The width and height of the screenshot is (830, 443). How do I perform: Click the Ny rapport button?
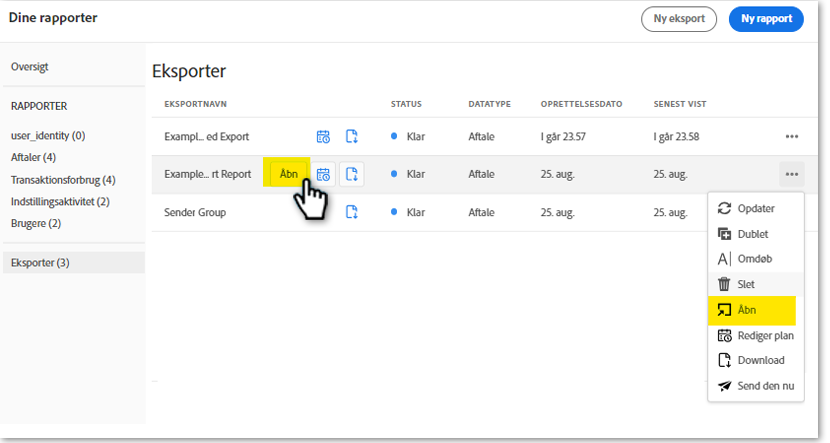(x=765, y=19)
